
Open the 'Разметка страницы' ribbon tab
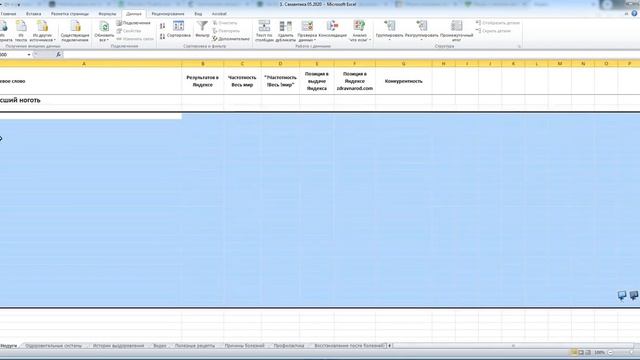point(70,14)
